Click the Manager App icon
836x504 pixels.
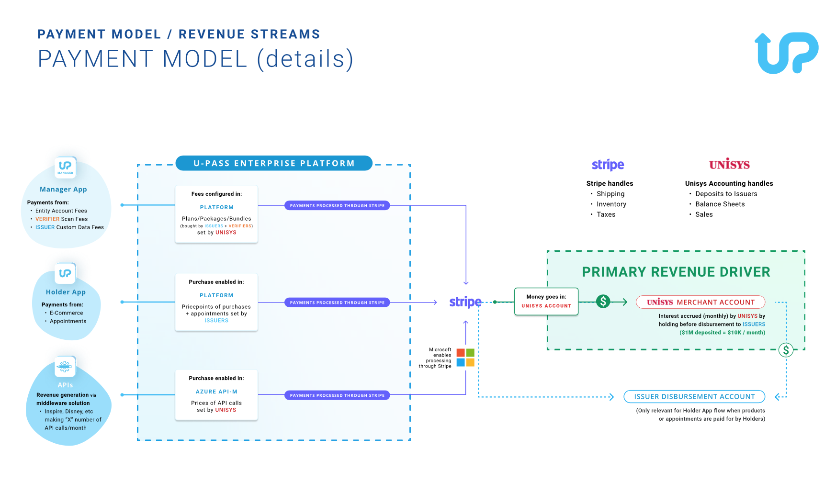click(65, 167)
